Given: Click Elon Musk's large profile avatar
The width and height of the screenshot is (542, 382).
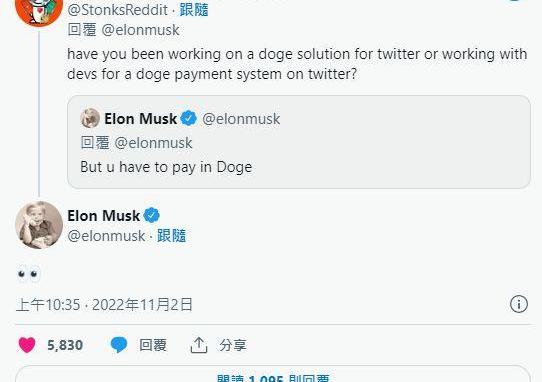Looking at the screenshot, I should tap(39, 225).
